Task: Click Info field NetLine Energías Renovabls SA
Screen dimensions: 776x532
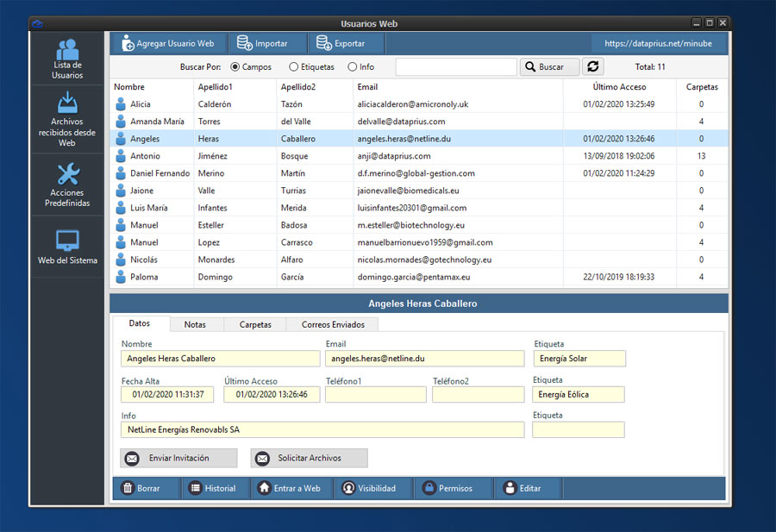Action: point(322,429)
